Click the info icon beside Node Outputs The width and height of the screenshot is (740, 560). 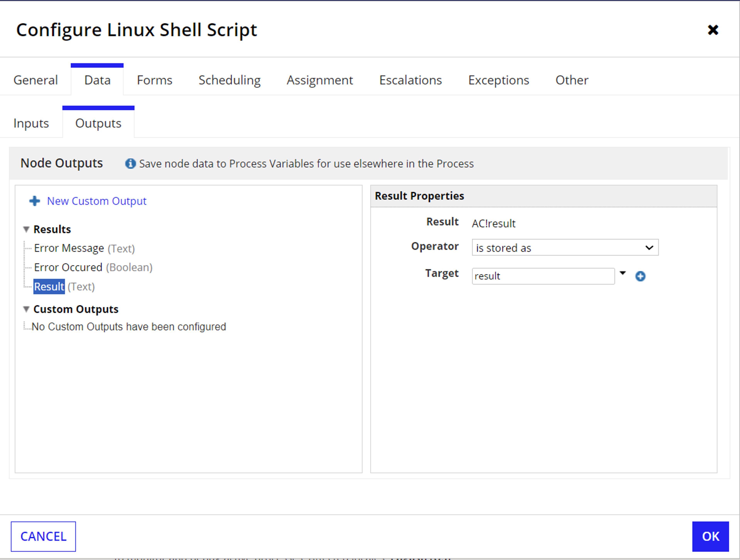pos(130,163)
